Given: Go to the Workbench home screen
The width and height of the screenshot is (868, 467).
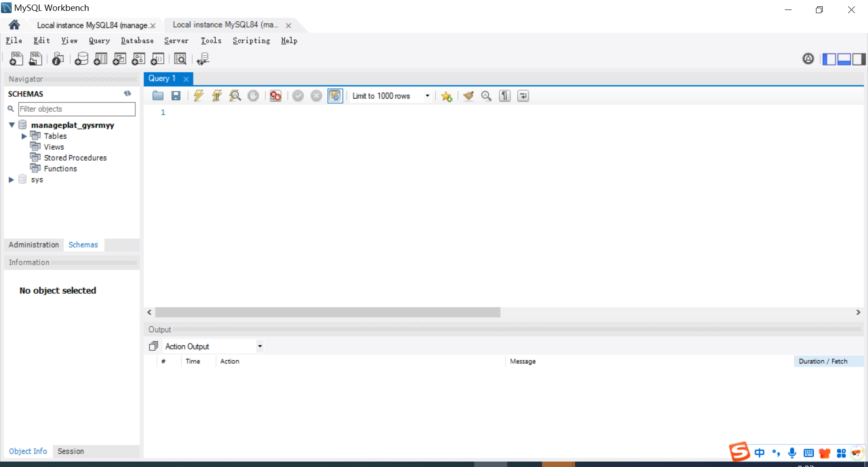Looking at the screenshot, I should [x=14, y=25].
